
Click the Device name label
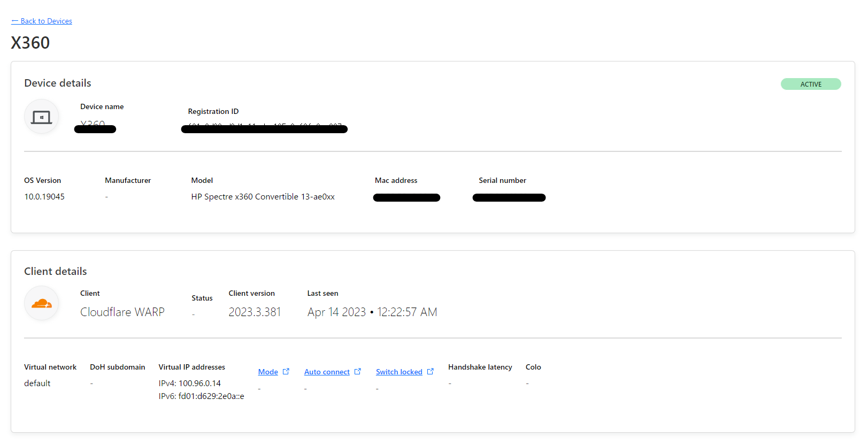(102, 106)
